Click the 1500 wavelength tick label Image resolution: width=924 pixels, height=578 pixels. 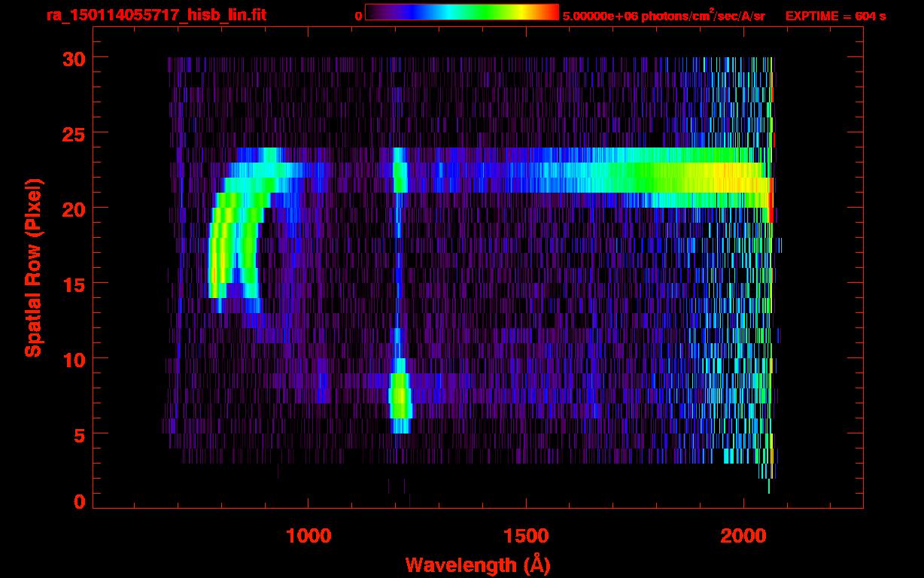click(525, 535)
